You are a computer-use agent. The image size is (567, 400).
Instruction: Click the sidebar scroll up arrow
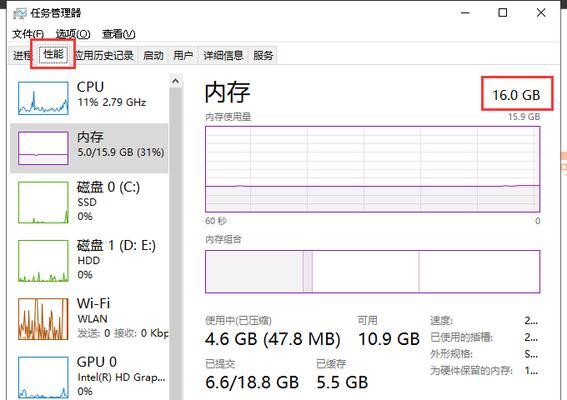[176, 81]
